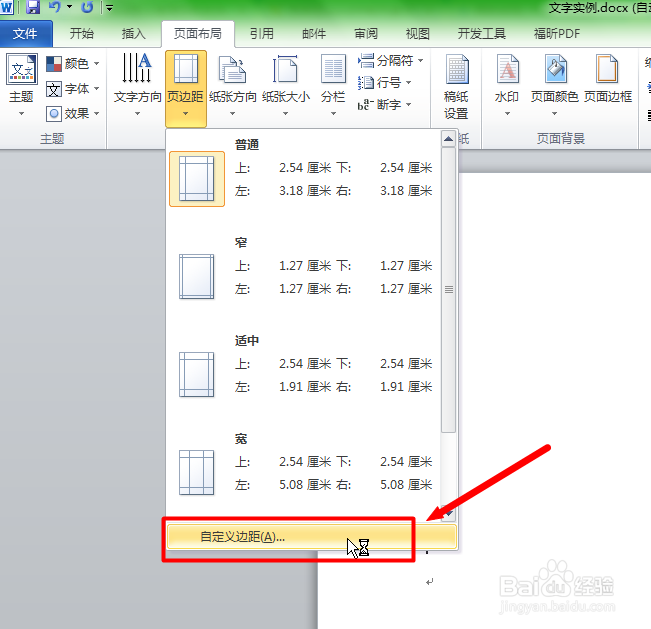Open the 页面颜色 page color menu

pyautogui.click(x=555, y=85)
